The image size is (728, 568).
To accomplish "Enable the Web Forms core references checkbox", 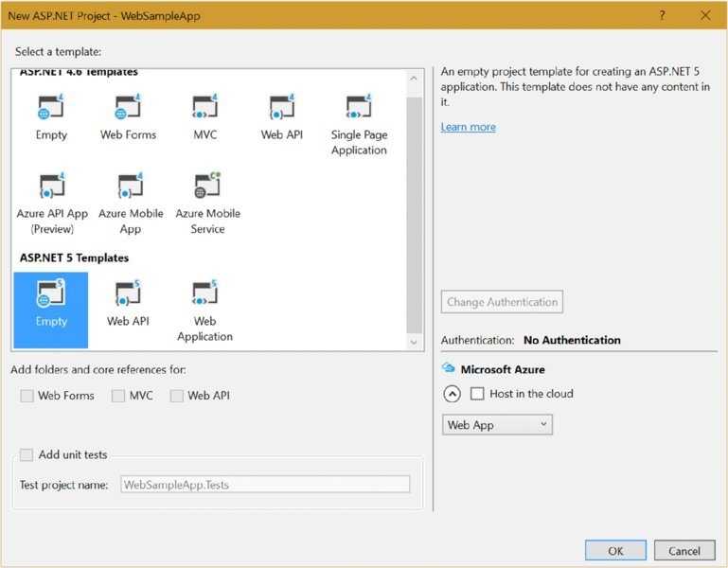I will [x=27, y=396].
